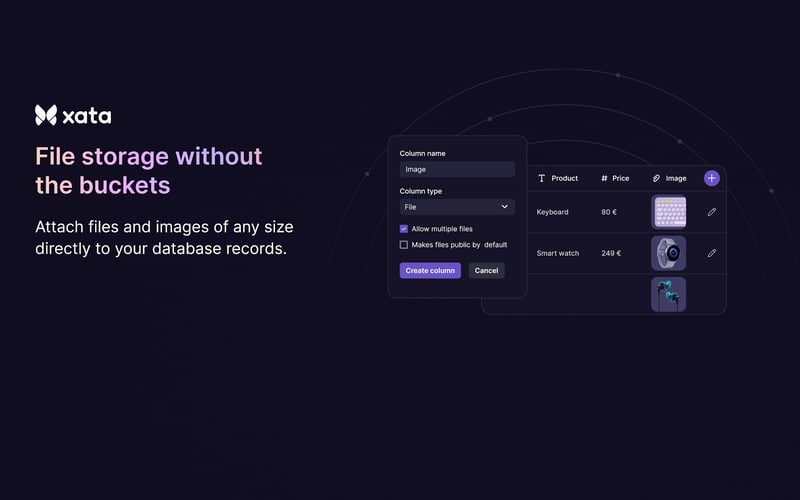Click the xata wordmark text

tap(87, 116)
